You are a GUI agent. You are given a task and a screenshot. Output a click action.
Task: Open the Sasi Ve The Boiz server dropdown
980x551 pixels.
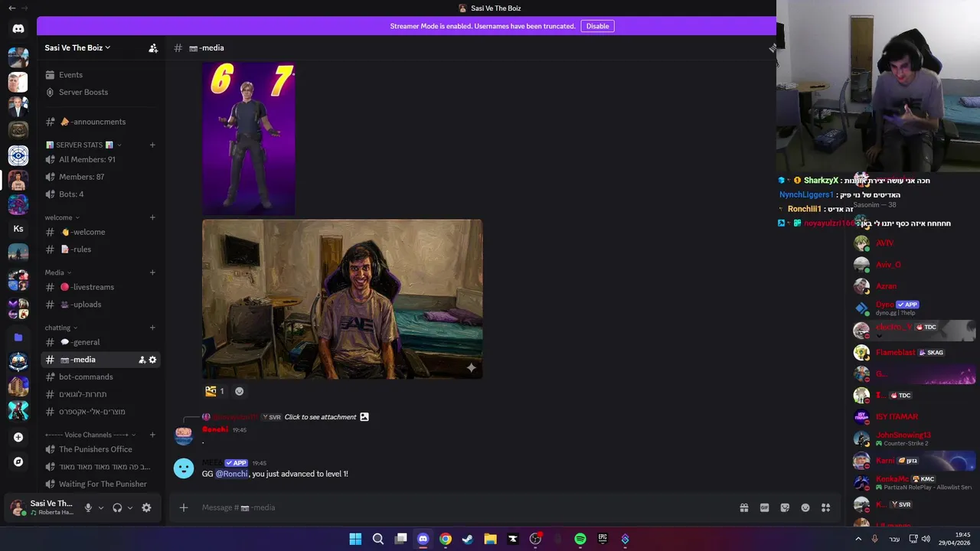pos(77,47)
